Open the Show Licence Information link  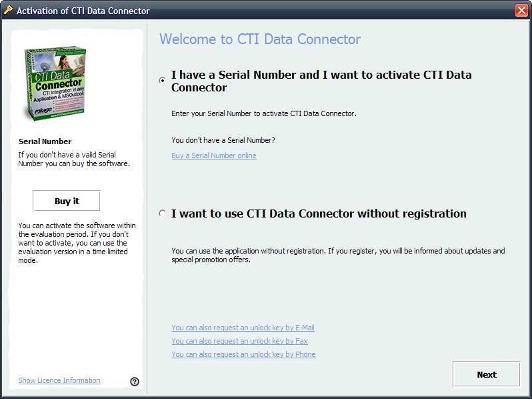(59, 380)
